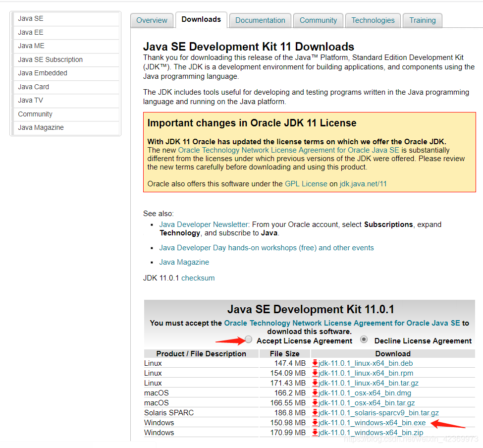This screenshot has height=448, width=483.
Task: Click the red download icon beside jdk-11.0.1_linux-x64_bin.deb
Action: [315, 363]
